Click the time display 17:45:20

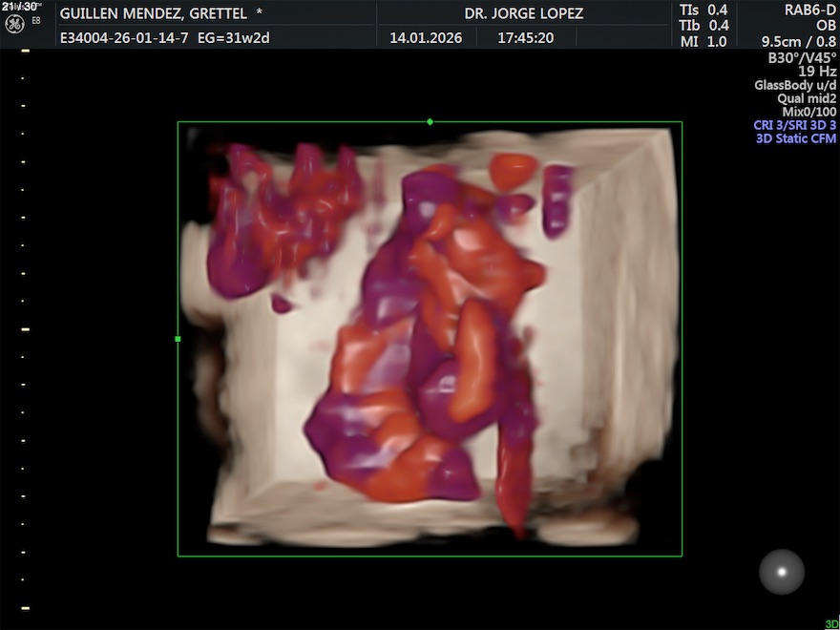(x=525, y=39)
